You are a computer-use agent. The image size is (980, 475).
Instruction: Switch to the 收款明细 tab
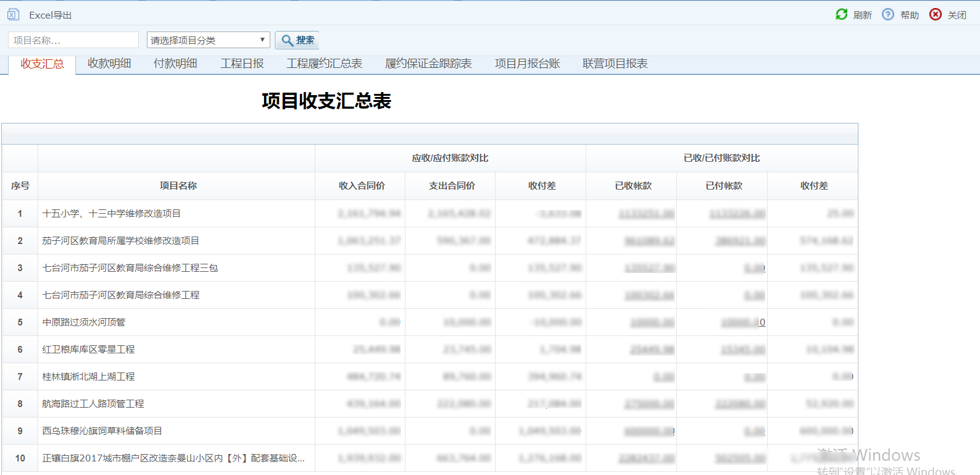click(109, 64)
